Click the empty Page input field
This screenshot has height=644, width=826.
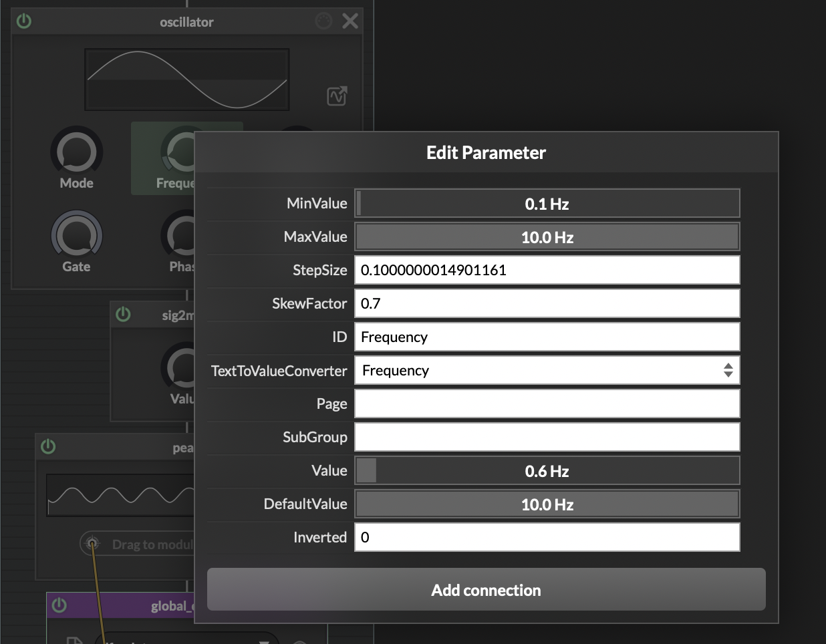(x=547, y=404)
